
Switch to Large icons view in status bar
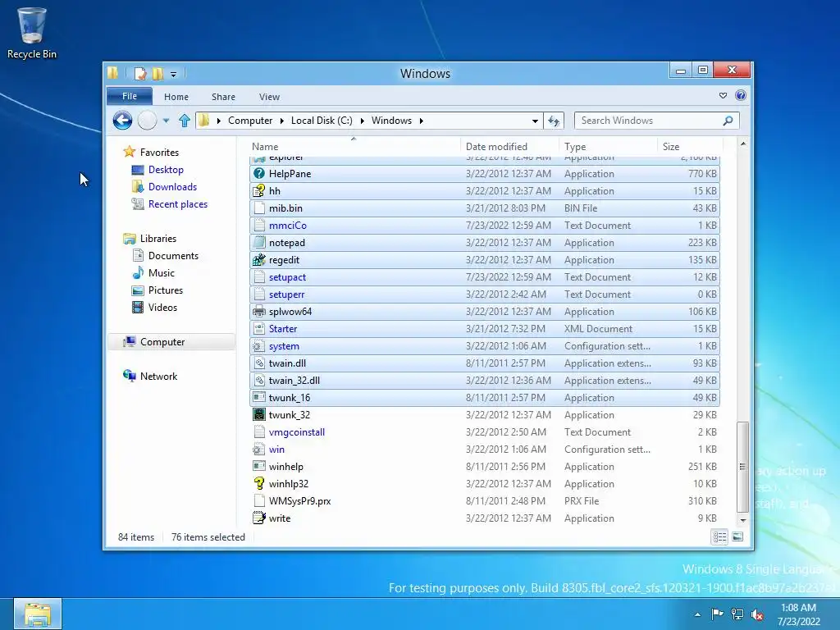[x=737, y=536]
